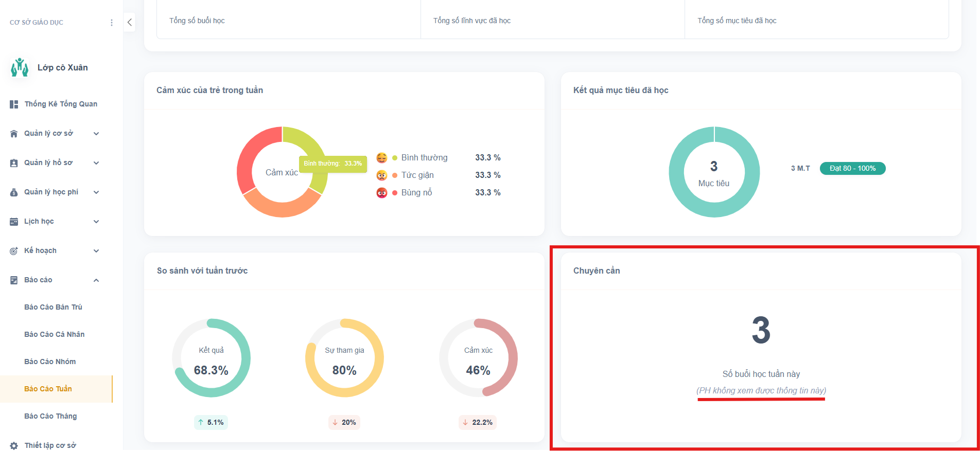980x451 pixels.
Task: Open Báo Cáo Cá Nhân report
Action: pos(54,334)
